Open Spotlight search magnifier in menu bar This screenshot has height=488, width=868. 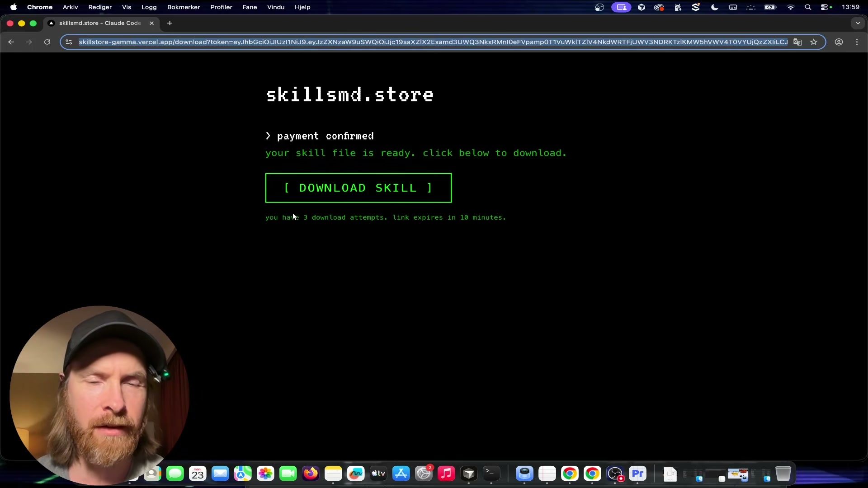pyautogui.click(x=808, y=7)
